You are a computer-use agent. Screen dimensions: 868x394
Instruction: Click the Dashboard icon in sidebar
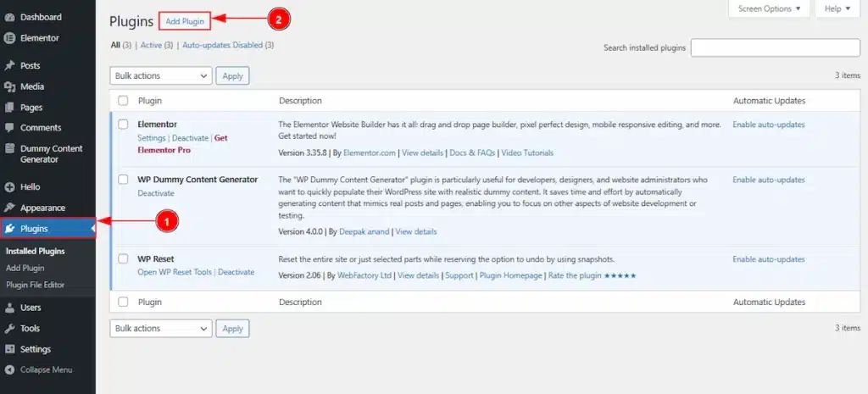point(9,17)
